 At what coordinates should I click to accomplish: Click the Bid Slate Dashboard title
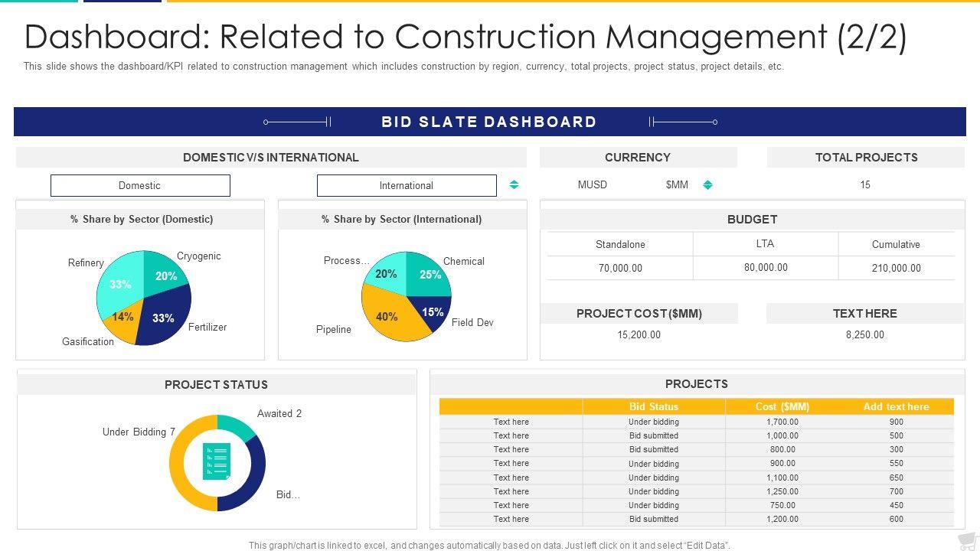click(489, 122)
